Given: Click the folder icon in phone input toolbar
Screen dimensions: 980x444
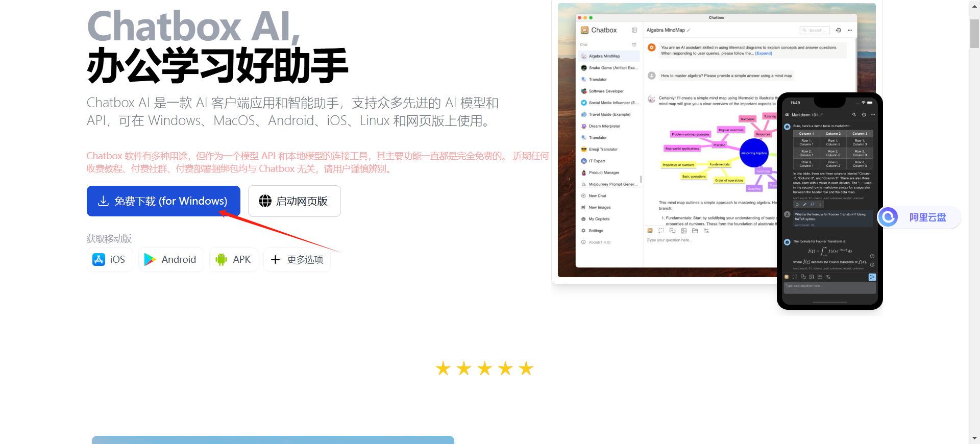Looking at the screenshot, I should pos(820,277).
